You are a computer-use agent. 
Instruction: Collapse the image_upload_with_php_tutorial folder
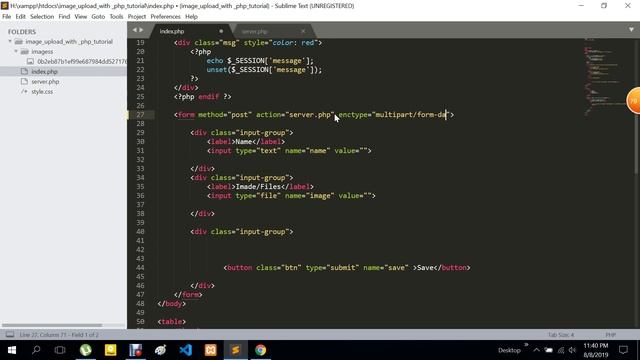[x=10, y=42]
